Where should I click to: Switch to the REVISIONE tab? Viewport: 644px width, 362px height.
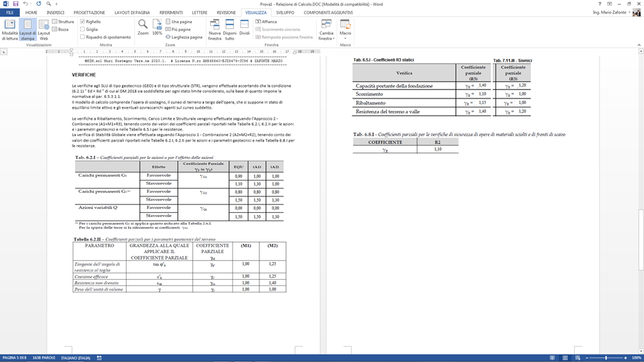point(227,13)
